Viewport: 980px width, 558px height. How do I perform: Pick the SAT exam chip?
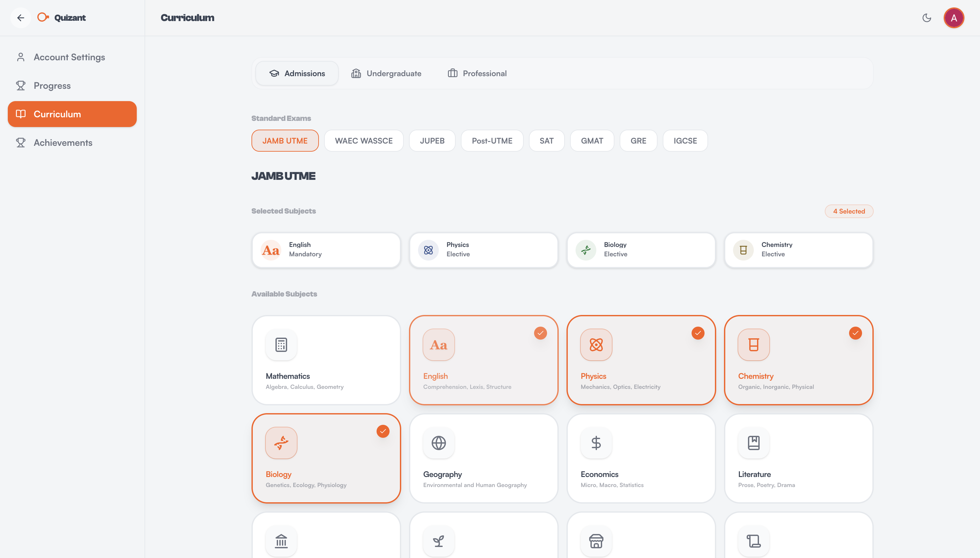click(x=546, y=141)
